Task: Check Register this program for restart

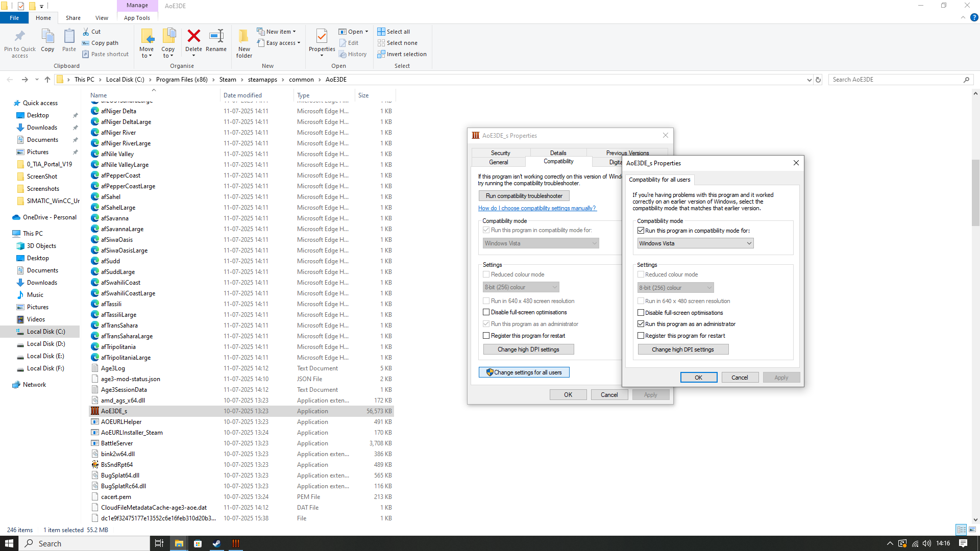Action: [x=641, y=336]
